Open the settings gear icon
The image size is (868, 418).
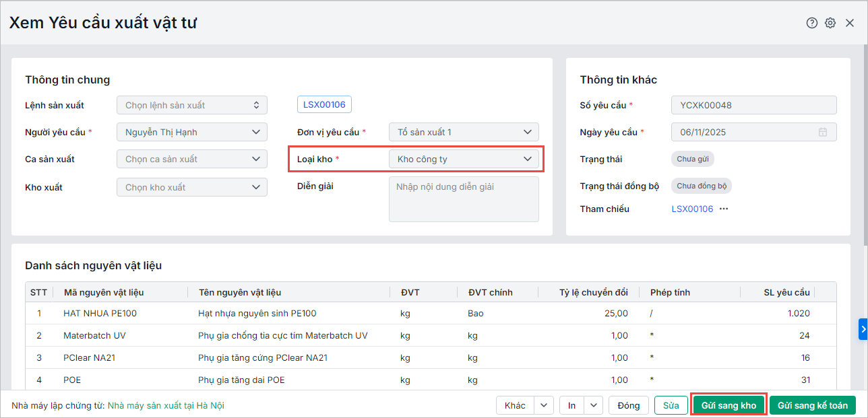tap(830, 23)
